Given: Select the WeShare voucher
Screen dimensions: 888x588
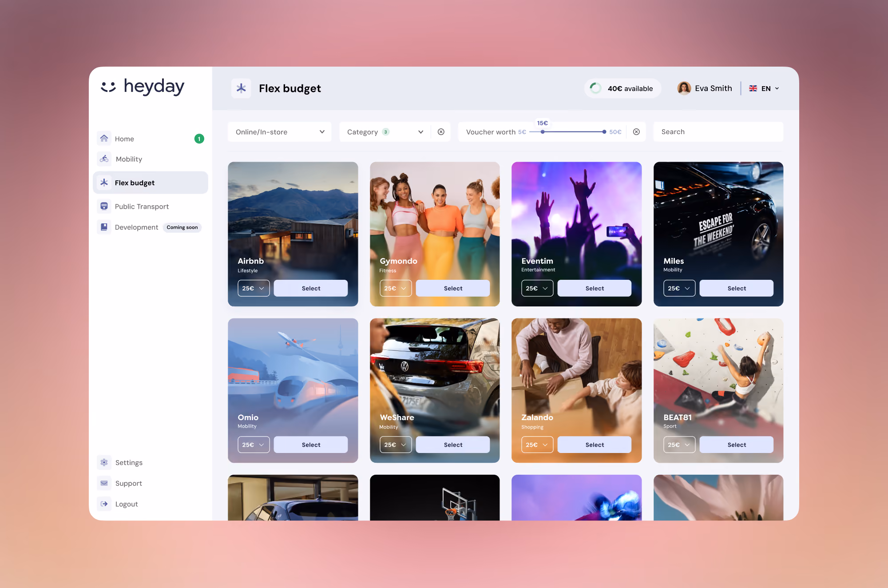Looking at the screenshot, I should (453, 445).
